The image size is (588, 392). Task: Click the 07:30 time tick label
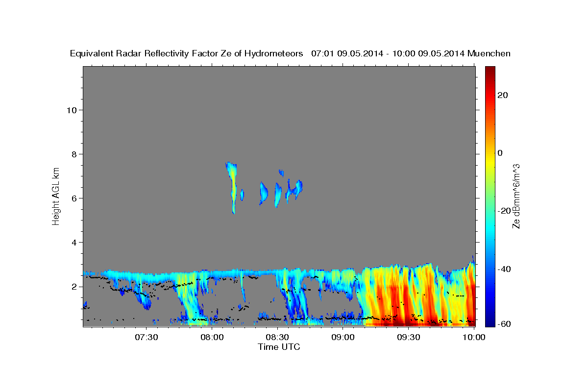[147, 337]
